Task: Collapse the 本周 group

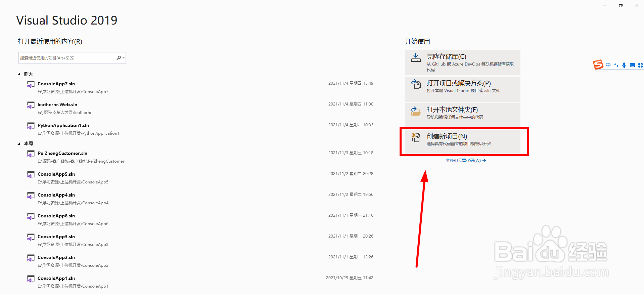Action: tap(19, 144)
